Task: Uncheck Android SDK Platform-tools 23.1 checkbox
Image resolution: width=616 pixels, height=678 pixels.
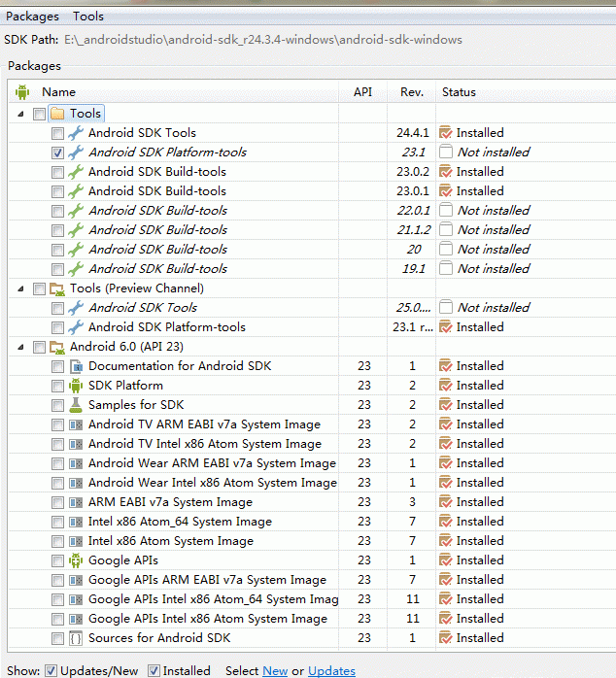Action: [x=58, y=153]
